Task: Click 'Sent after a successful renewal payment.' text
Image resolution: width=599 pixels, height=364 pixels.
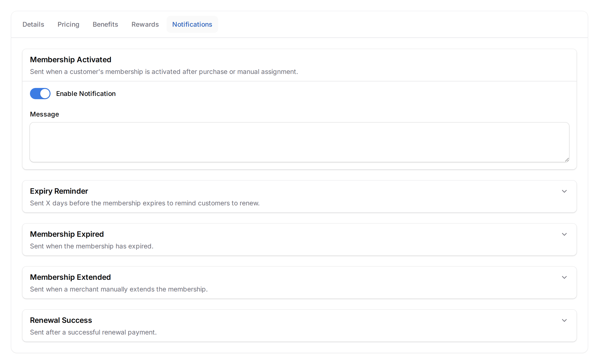Action: (x=93, y=332)
